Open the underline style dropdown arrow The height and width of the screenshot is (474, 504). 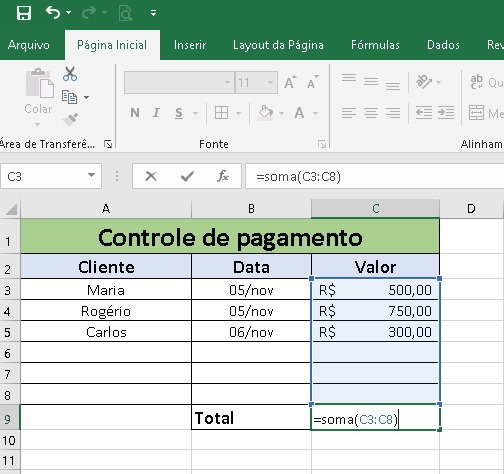pos(195,114)
